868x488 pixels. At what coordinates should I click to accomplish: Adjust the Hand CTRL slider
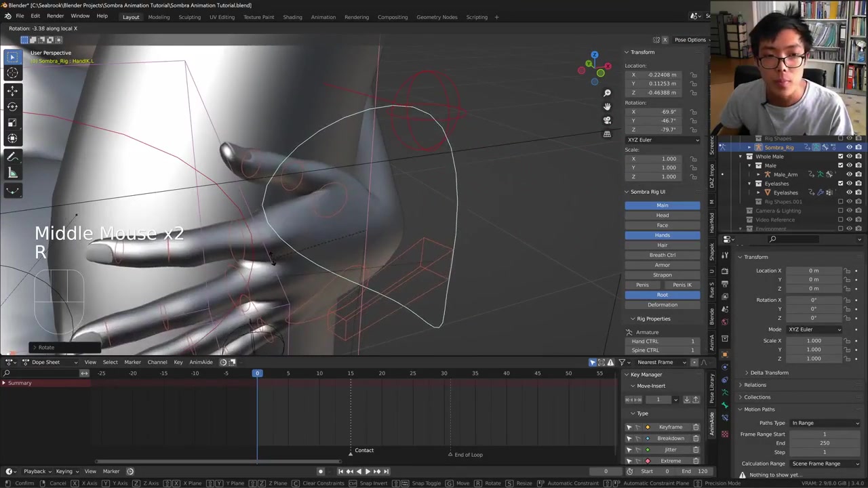point(663,341)
